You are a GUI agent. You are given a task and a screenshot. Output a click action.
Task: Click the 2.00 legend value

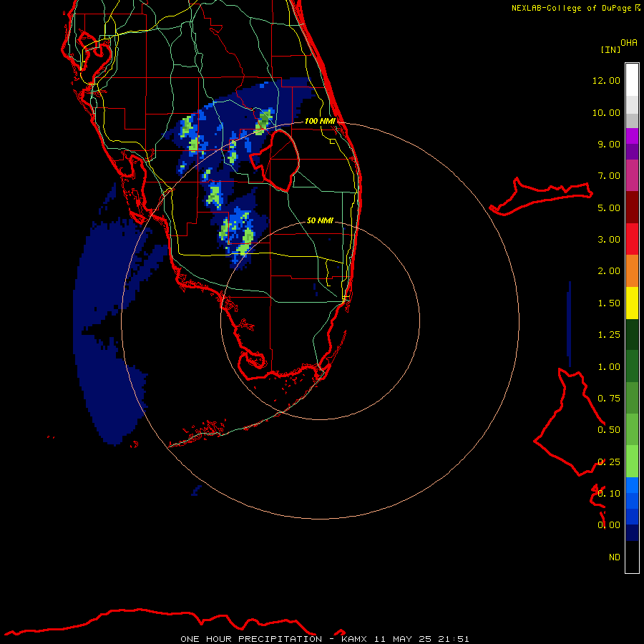click(609, 271)
